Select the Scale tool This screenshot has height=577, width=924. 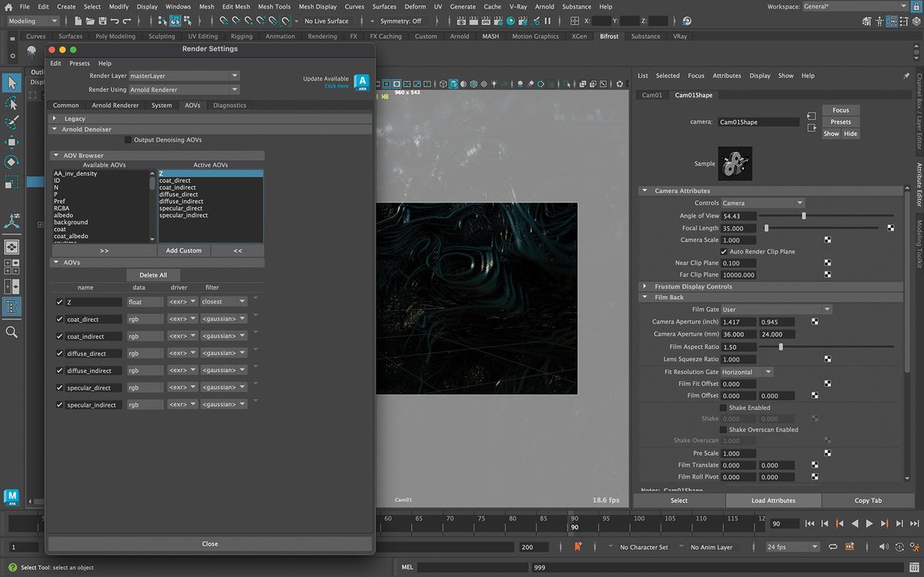click(12, 182)
